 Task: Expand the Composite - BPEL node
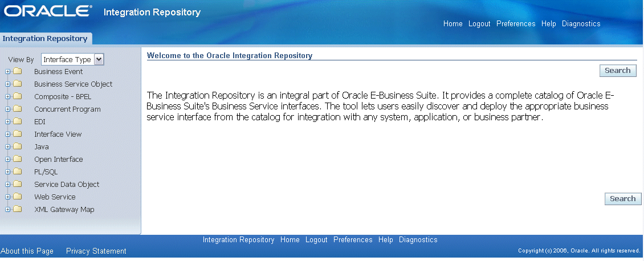(x=7, y=97)
